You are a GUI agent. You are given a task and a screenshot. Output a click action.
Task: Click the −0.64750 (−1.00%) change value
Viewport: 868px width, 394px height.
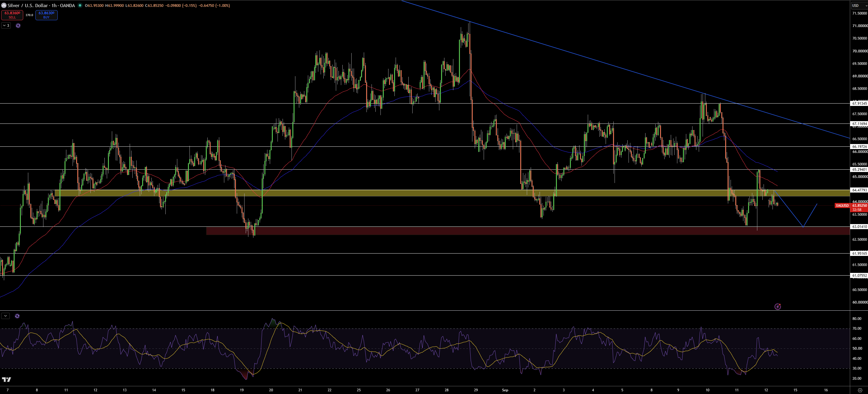pyautogui.click(x=214, y=5)
